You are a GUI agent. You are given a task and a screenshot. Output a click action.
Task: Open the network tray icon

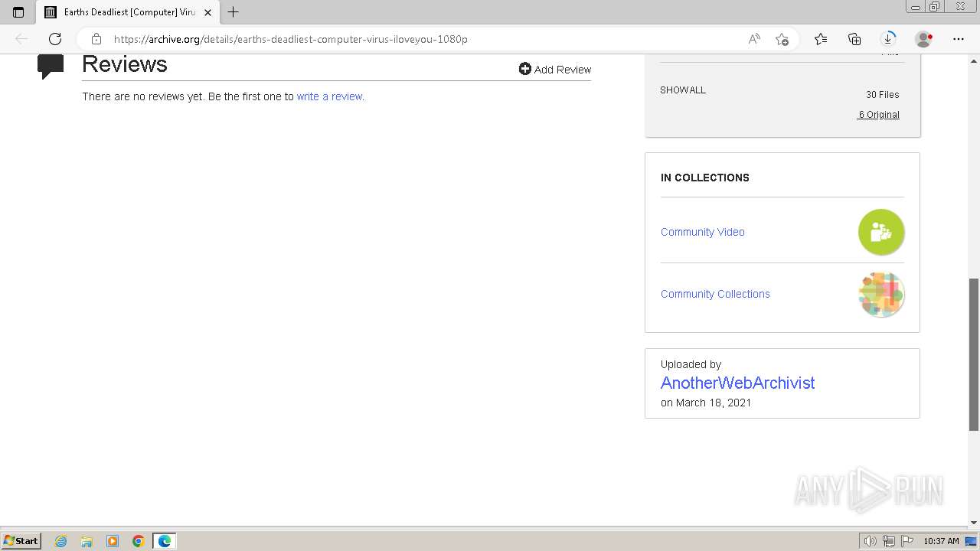tap(889, 541)
